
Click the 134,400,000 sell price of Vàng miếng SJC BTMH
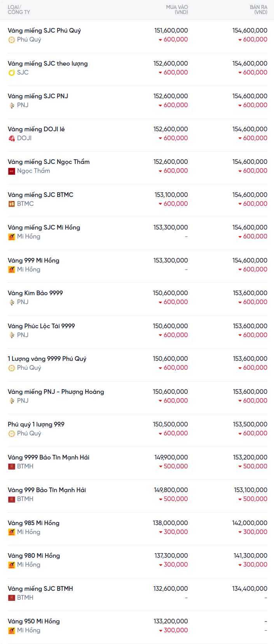pos(250,589)
